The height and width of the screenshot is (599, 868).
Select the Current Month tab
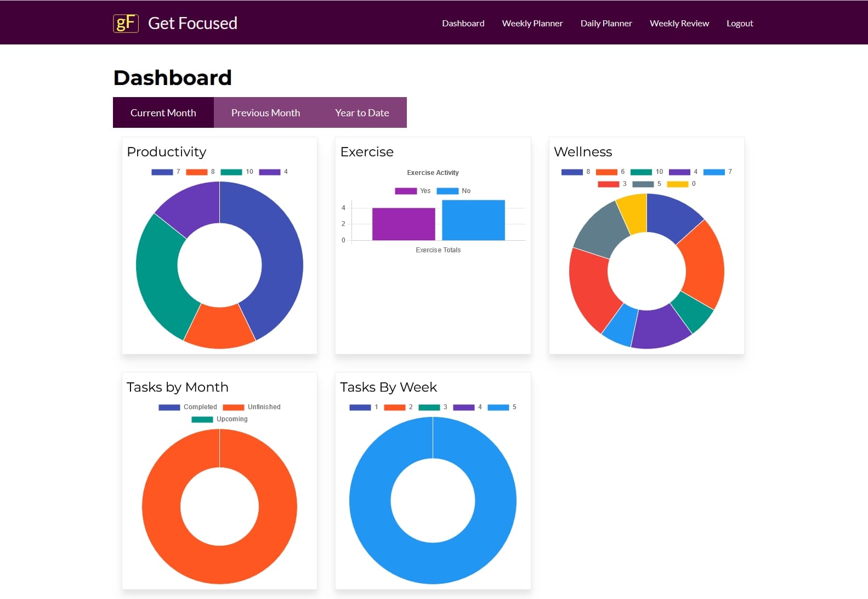click(x=163, y=112)
